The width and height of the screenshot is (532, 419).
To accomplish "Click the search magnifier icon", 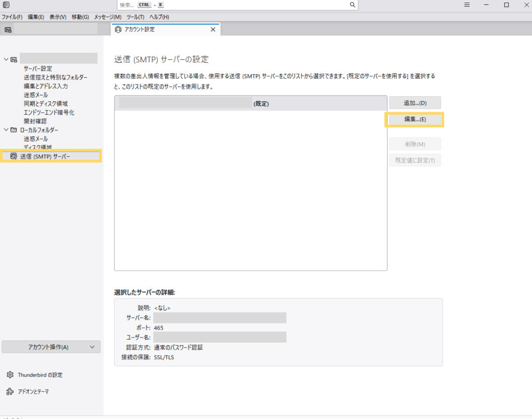I will pos(352,5).
